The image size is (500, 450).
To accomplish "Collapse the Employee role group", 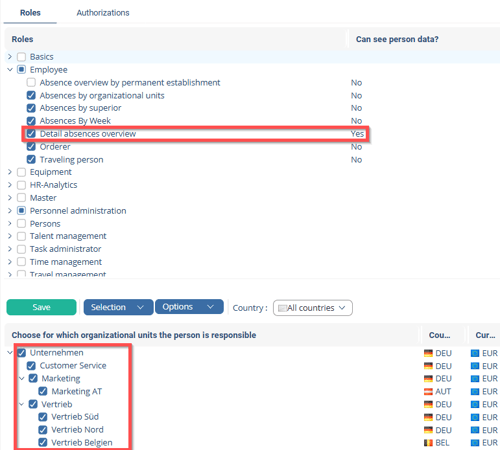I will 10,70.
